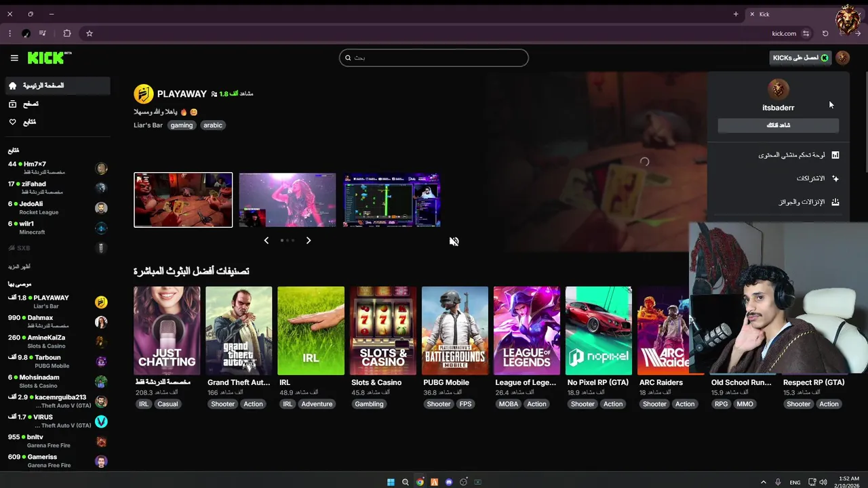Open the Slots & Casino category card
The image size is (868, 488).
click(x=383, y=331)
